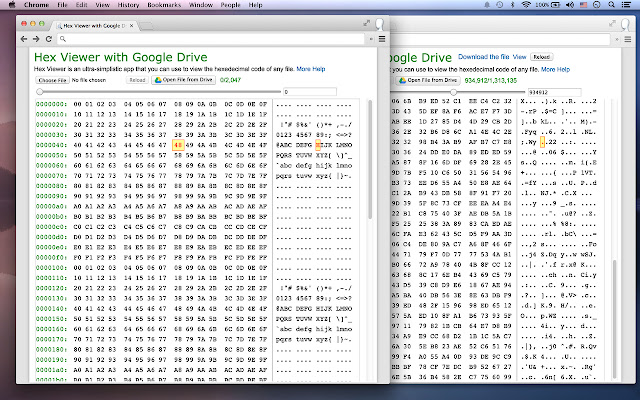Open the History menu
The height and width of the screenshot is (400, 640).
tap(128, 5)
